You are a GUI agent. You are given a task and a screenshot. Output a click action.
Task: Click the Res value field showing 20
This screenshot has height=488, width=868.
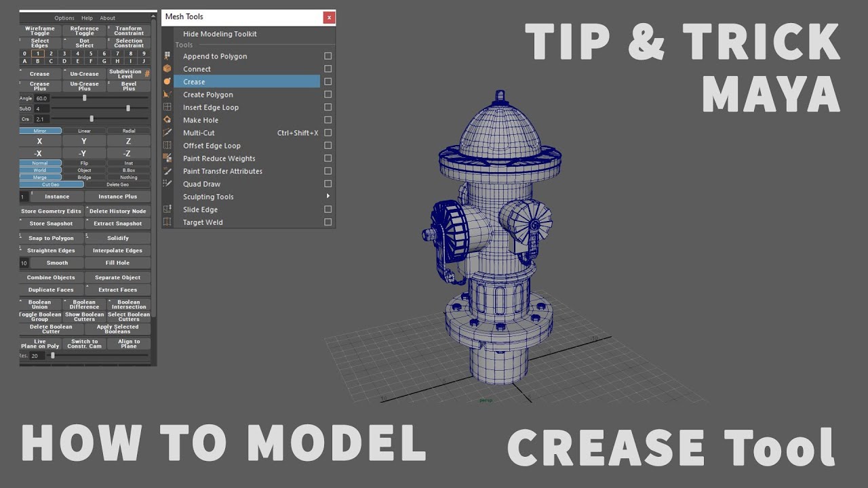(x=37, y=356)
